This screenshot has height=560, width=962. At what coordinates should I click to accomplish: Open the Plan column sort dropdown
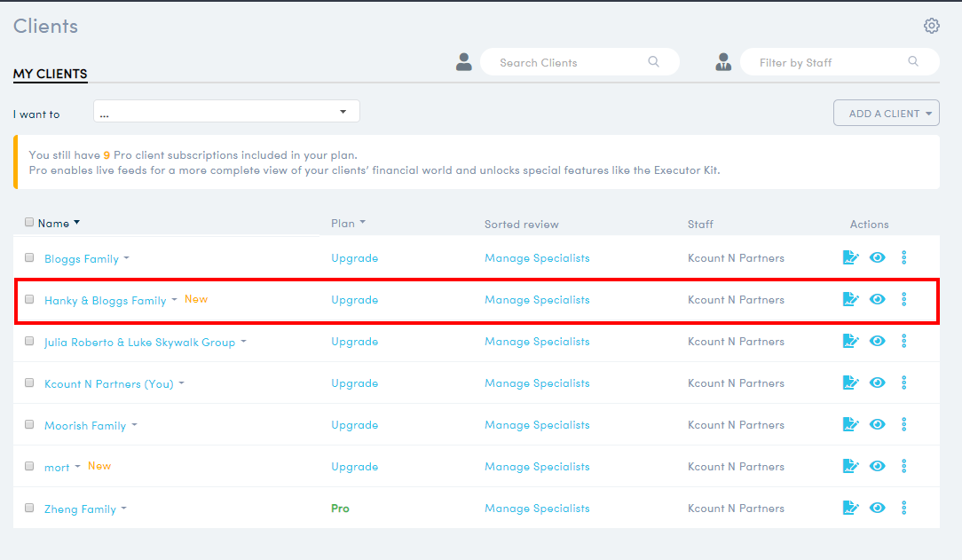(364, 223)
